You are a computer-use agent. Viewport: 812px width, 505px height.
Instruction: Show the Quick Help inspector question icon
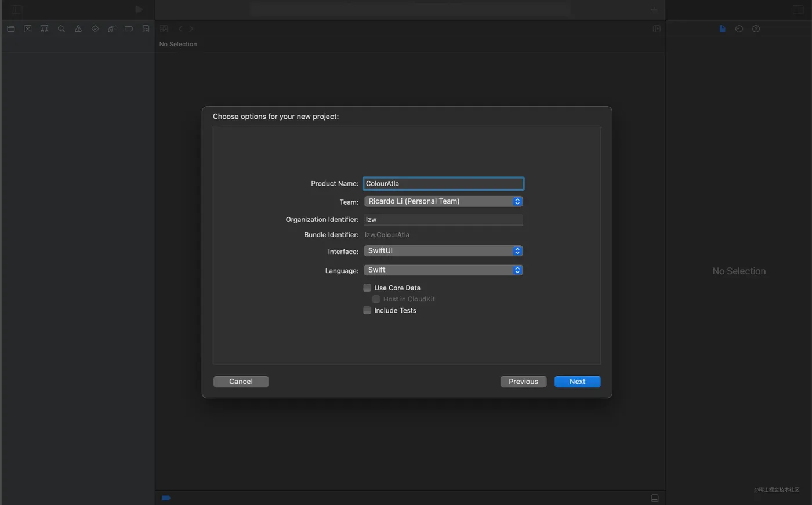[756, 28]
